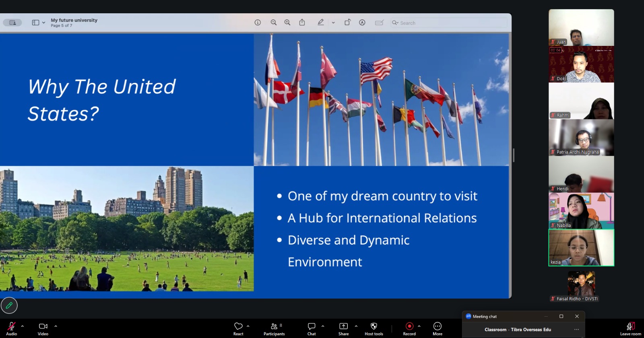Maximize the Meeting chat window

[561, 316]
